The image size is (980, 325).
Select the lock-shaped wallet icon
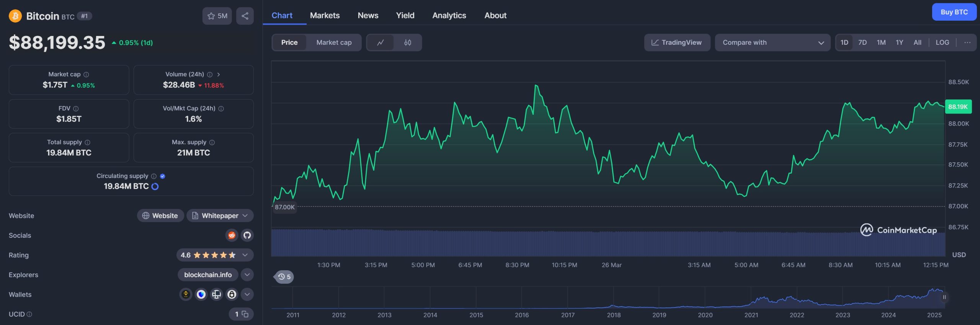(232, 294)
